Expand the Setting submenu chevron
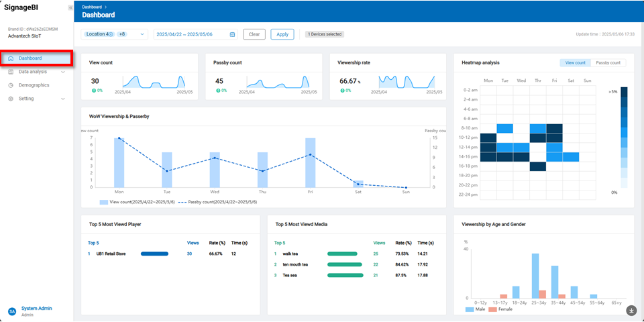The image size is (644, 322). pos(63,99)
